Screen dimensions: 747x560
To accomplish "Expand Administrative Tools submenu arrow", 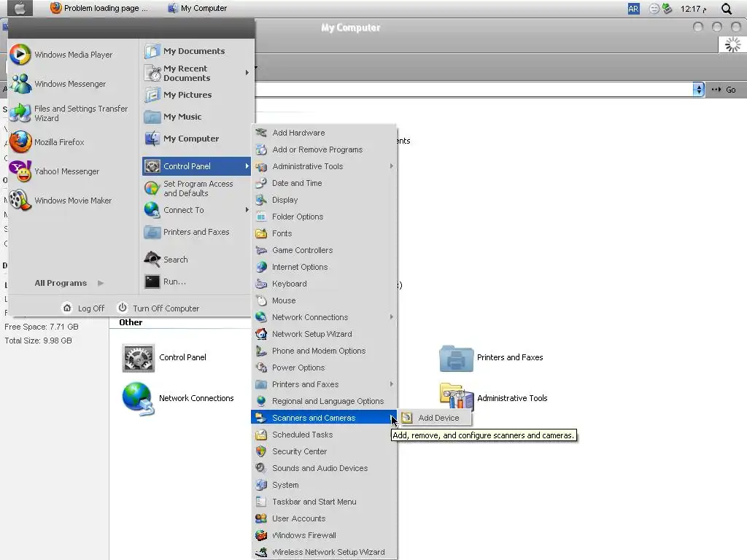I will pos(392,166).
